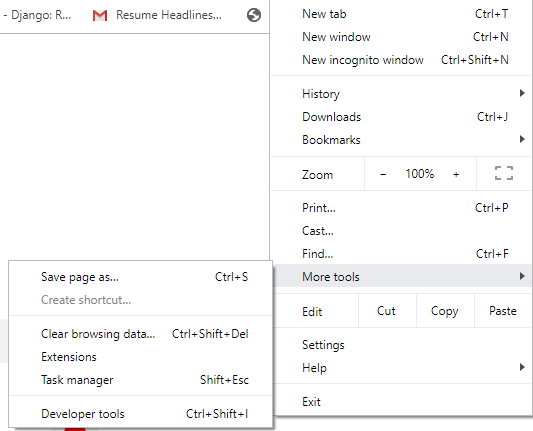Expand the More tools submenu arrow
This screenshot has height=431, width=533.
522,276
